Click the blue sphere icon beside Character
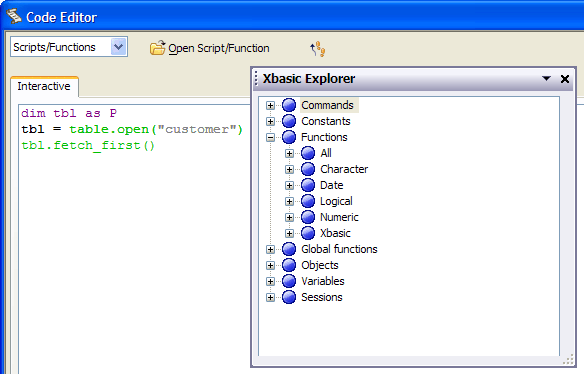This screenshot has width=584, height=374. (308, 169)
